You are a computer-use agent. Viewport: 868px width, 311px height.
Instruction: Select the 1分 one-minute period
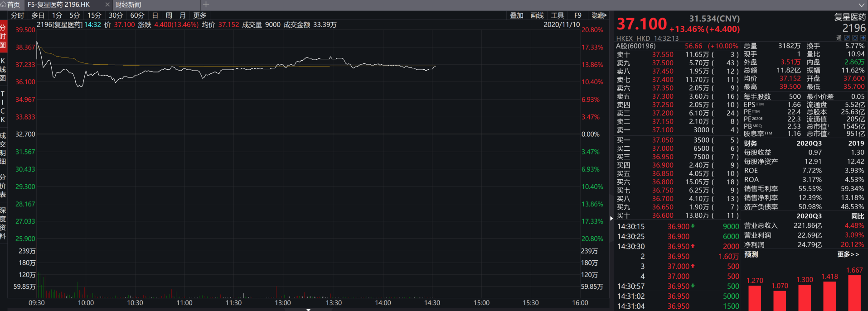pyautogui.click(x=57, y=15)
